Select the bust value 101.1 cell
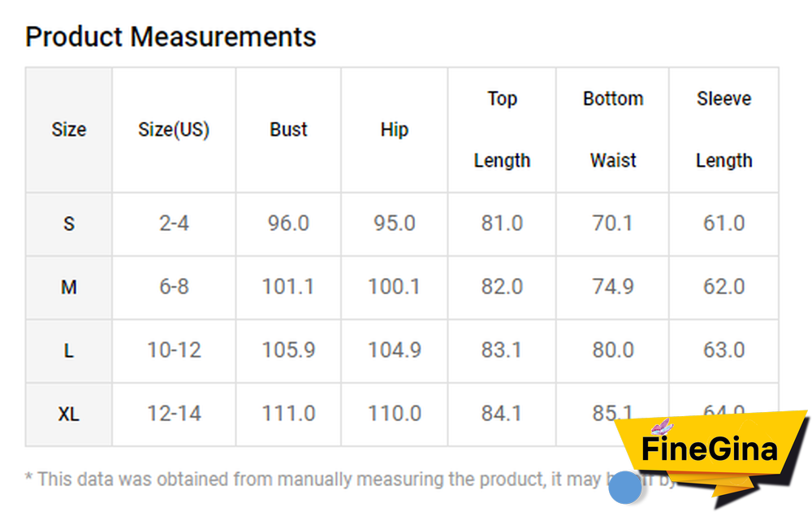The image size is (812, 512). 288,287
